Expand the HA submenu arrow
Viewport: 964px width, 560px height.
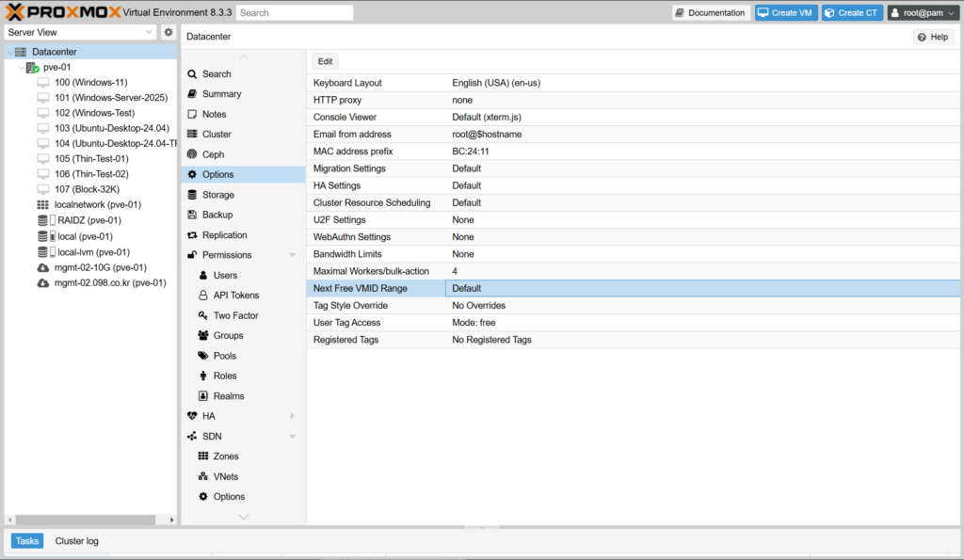pyautogui.click(x=293, y=416)
